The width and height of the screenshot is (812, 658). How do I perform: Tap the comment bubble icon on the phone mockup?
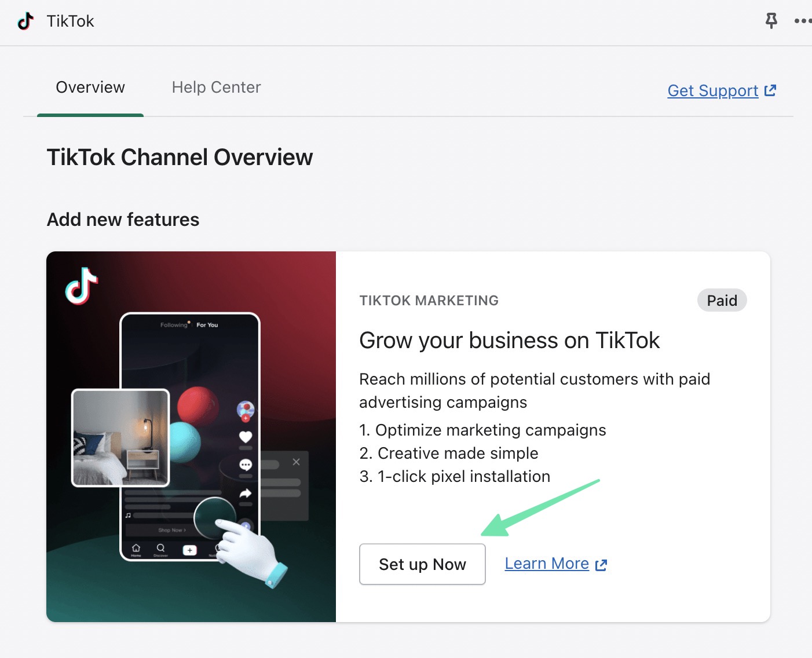coord(246,465)
